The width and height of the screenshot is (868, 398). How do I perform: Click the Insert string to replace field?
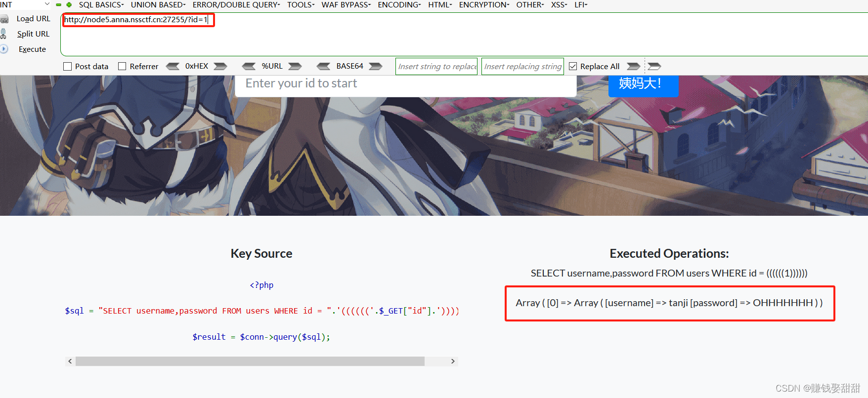tap(436, 66)
